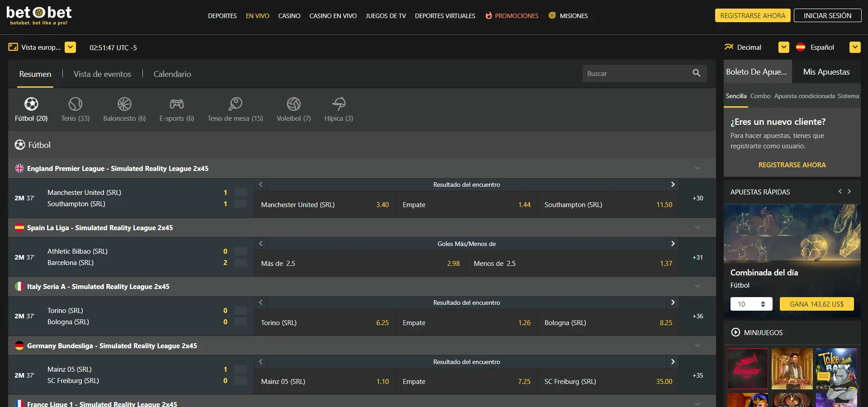Select the Fútbol (20) sport icon
Image resolution: width=868 pixels, height=407 pixels.
click(x=31, y=104)
